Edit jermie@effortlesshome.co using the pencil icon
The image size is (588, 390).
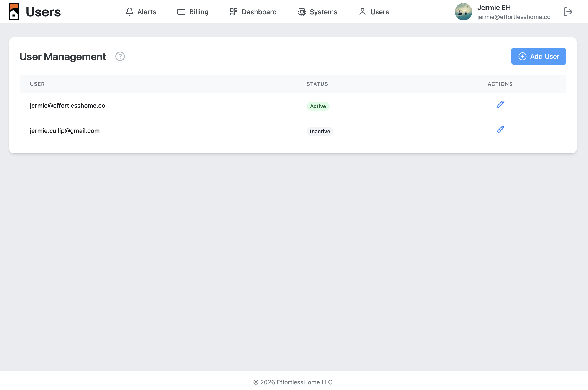[500, 105]
